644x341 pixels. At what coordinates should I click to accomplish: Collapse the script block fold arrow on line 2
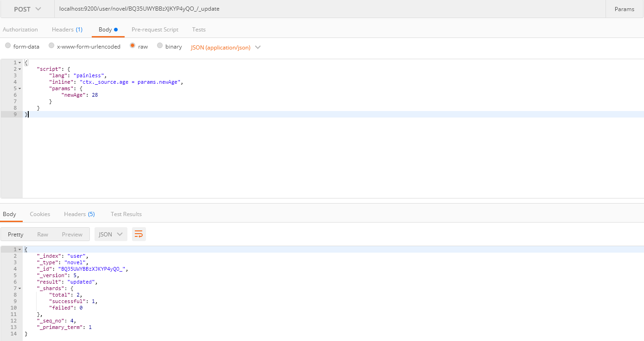[19, 69]
